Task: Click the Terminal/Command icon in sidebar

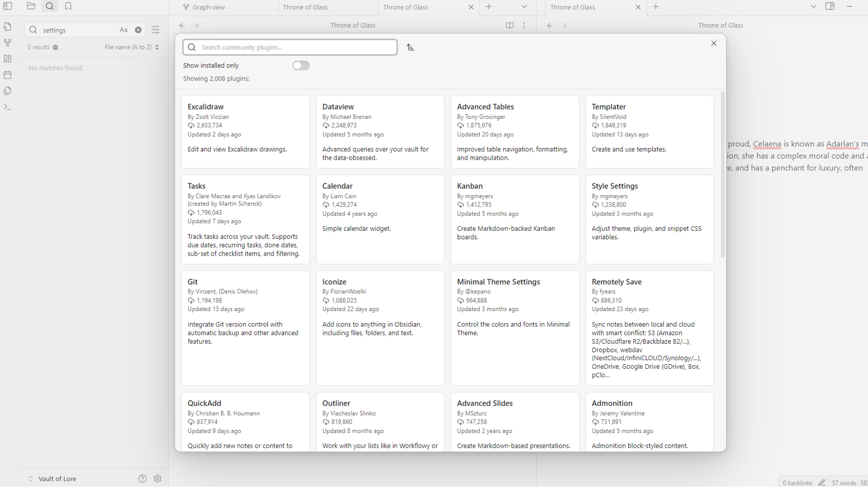Action: (x=8, y=107)
